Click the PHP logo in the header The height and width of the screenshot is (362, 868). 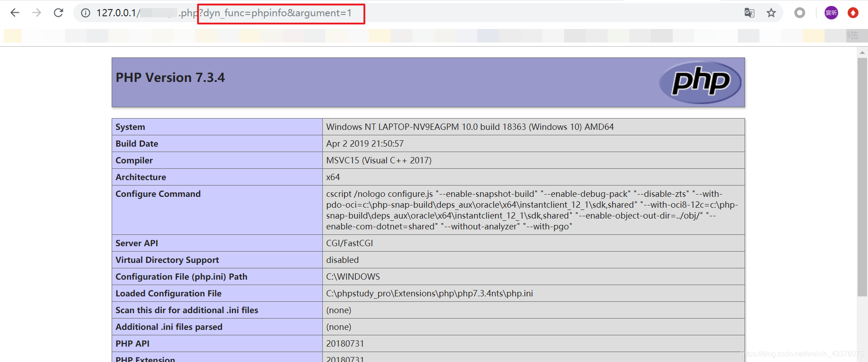point(700,82)
